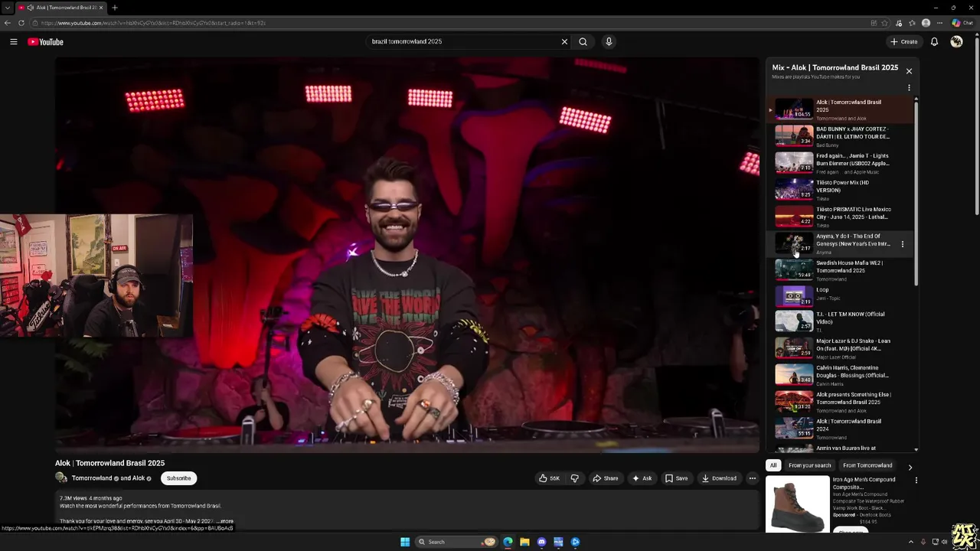Open the Iron Age boot ad image
The height and width of the screenshot is (551, 980).
tap(798, 504)
